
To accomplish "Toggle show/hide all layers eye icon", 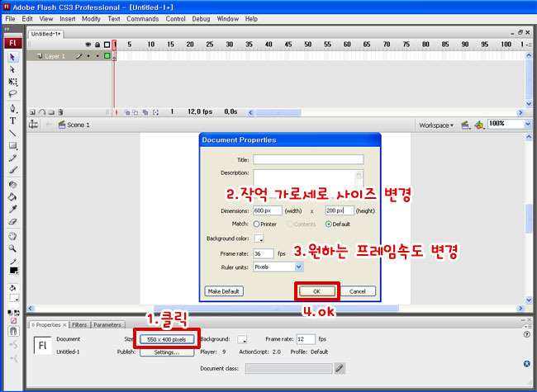I will (x=88, y=45).
